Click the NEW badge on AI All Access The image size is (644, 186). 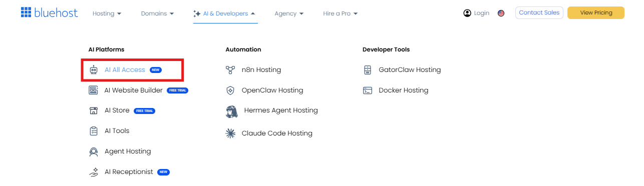point(156,70)
